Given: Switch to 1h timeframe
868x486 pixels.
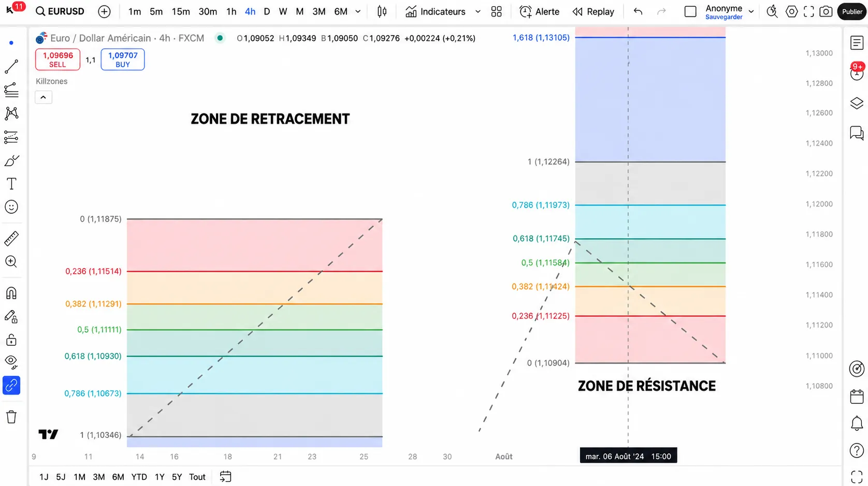Looking at the screenshot, I should (x=231, y=11).
